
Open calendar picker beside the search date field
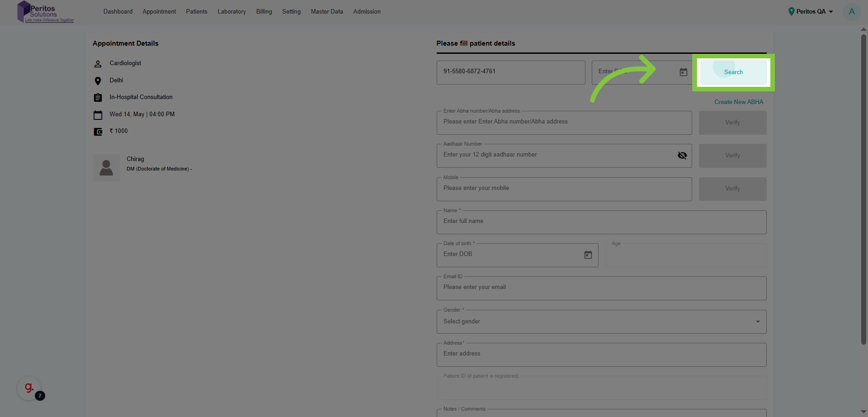pos(683,72)
